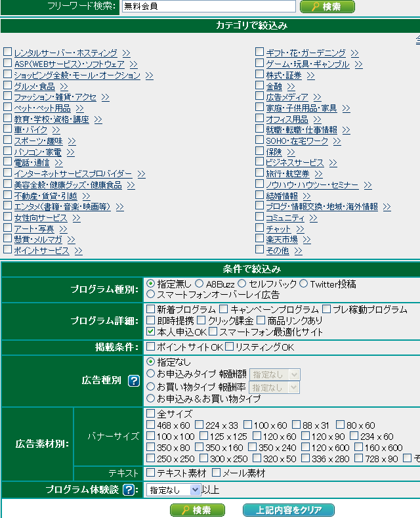420x518 pixels.
Task: Select the セルフバック program type radio
Action: point(242,284)
